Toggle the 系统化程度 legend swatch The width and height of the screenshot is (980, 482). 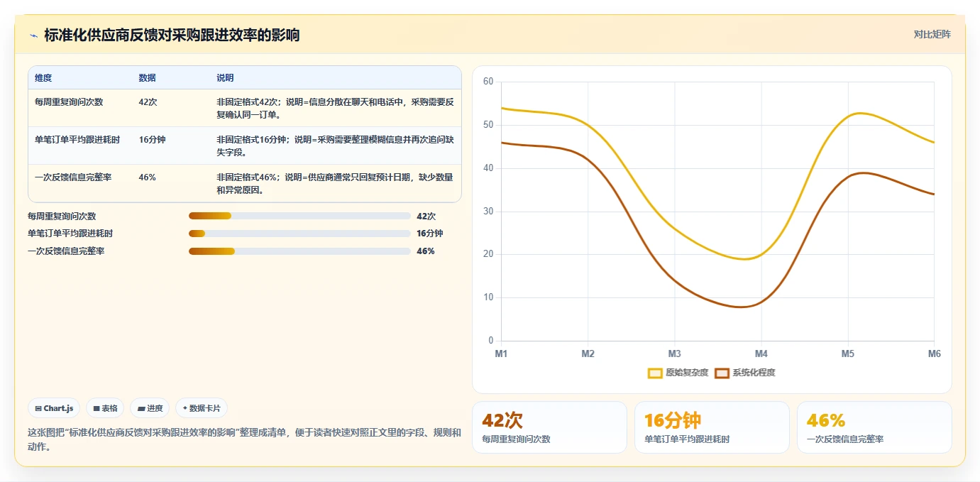(722, 373)
